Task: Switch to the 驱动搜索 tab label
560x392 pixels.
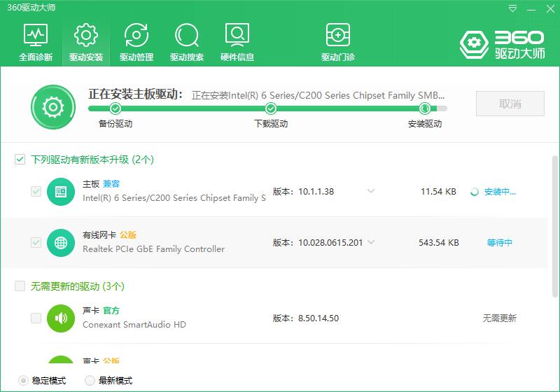Action: pos(187,57)
